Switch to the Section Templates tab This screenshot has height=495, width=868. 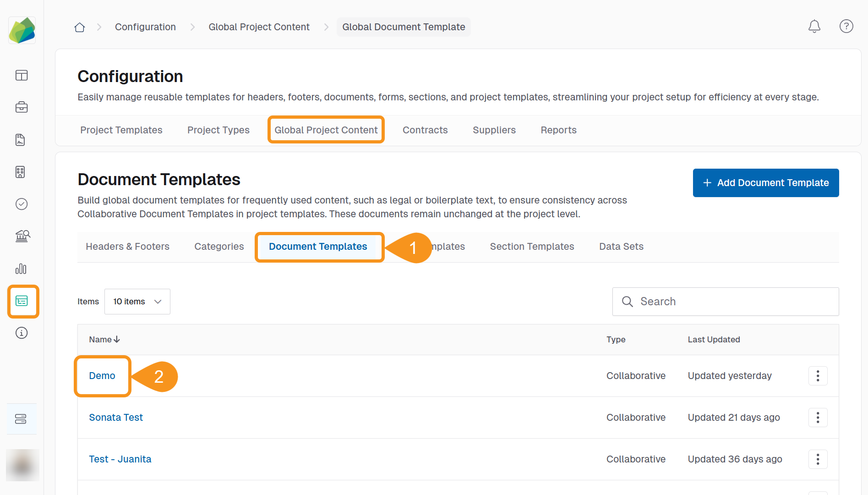pyautogui.click(x=532, y=247)
